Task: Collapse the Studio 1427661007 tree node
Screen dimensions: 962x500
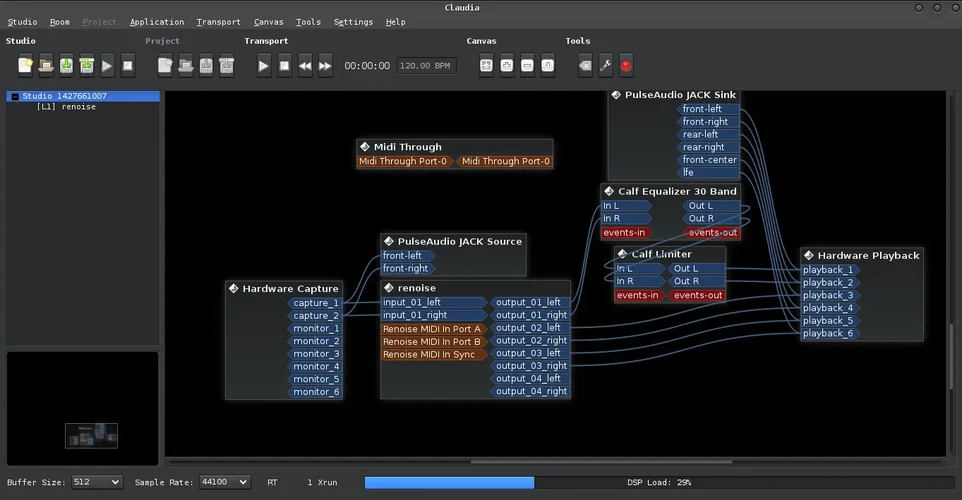Action: click(x=14, y=97)
